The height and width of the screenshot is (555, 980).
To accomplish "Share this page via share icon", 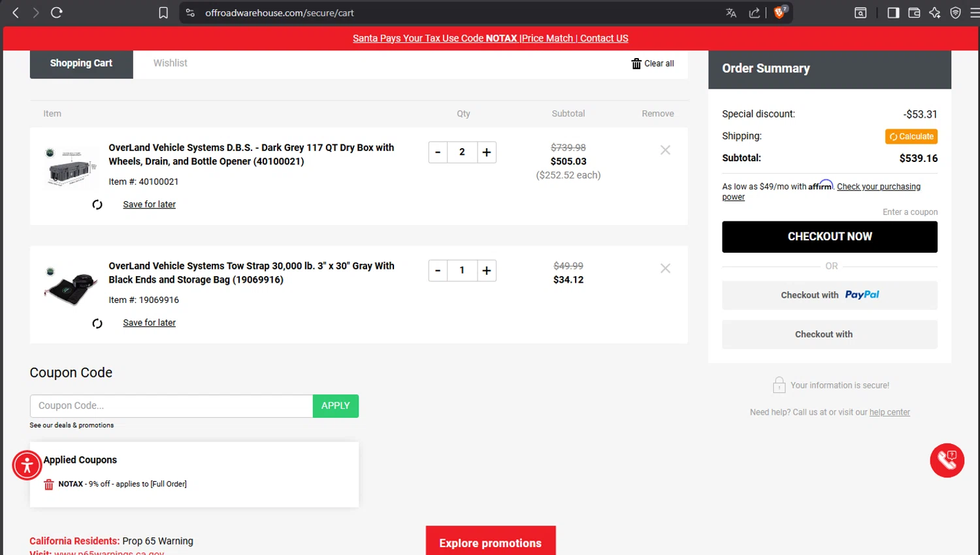I will (x=755, y=12).
